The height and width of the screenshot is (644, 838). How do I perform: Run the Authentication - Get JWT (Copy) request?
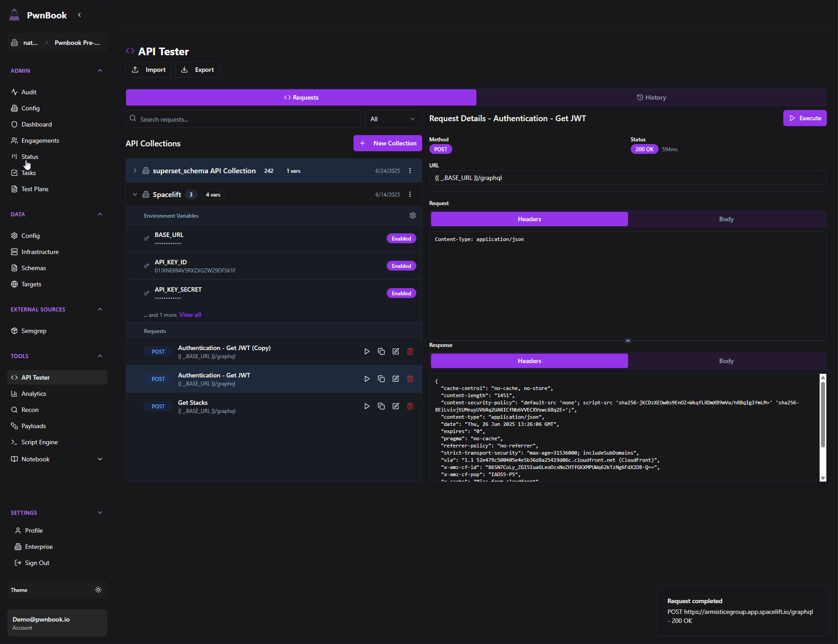[x=367, y=351]
